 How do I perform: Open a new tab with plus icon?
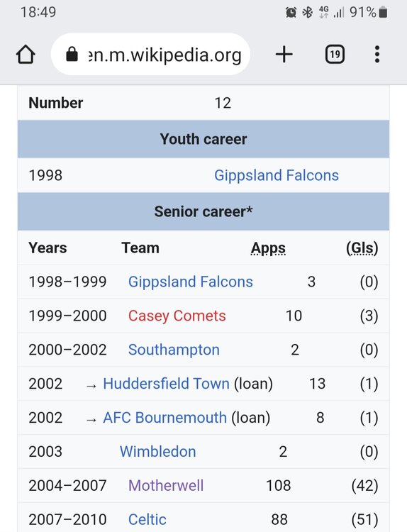click(x=284, y=55)
